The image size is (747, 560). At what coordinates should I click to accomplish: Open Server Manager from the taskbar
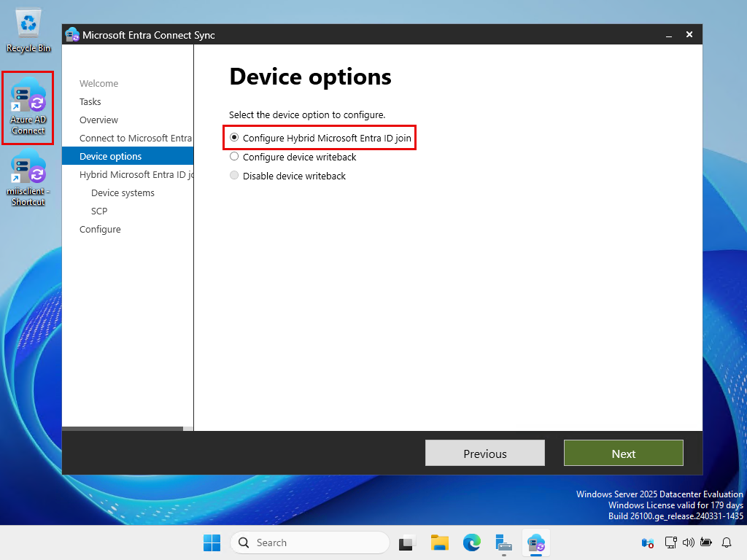[503, 542]
